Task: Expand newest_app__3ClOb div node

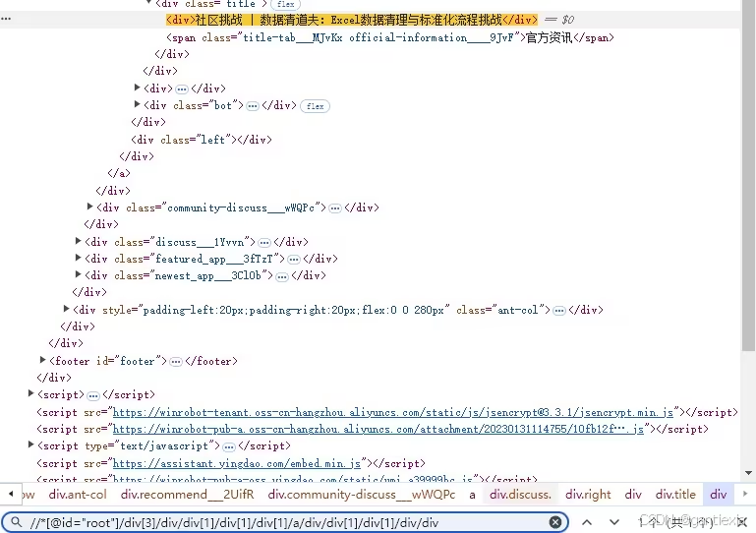Action: [78, 274]
